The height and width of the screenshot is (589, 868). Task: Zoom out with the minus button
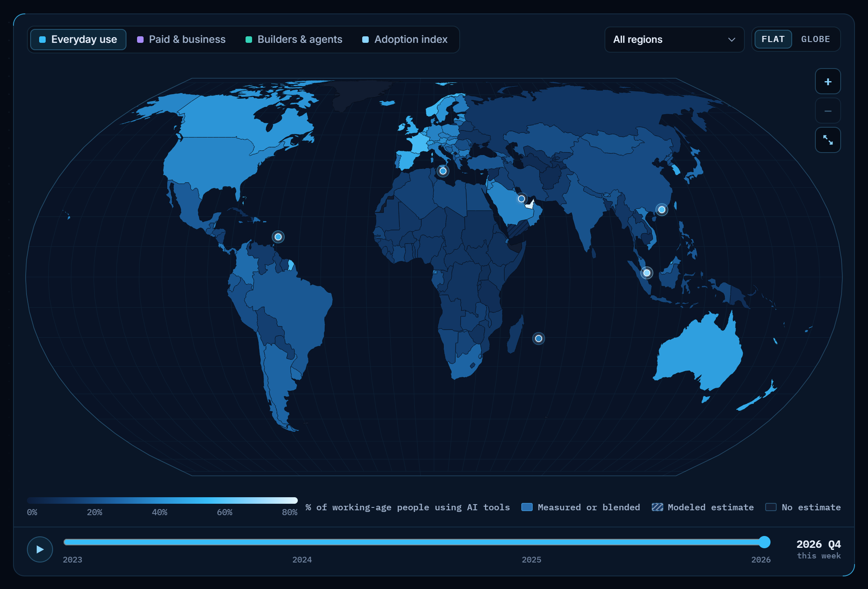(828, 111)
